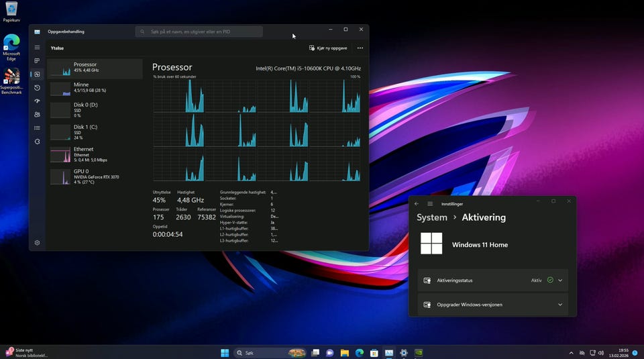
Task: Go back using the Settings back arrow
Action: coord(417,203)
